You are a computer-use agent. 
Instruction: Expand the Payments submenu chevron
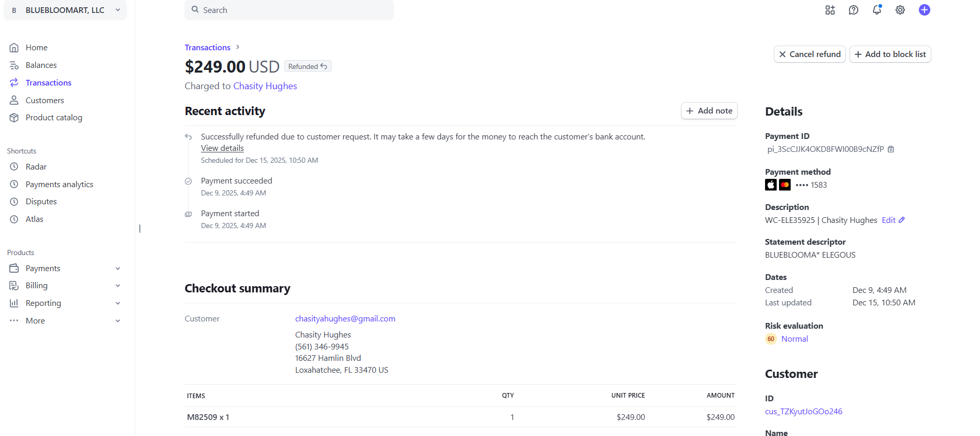(118, 269)
